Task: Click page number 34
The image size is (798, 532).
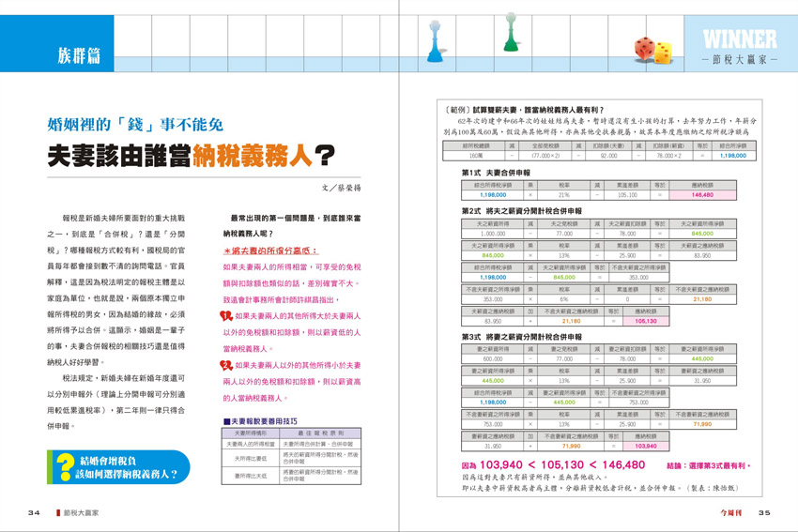Action: [34, 512]
